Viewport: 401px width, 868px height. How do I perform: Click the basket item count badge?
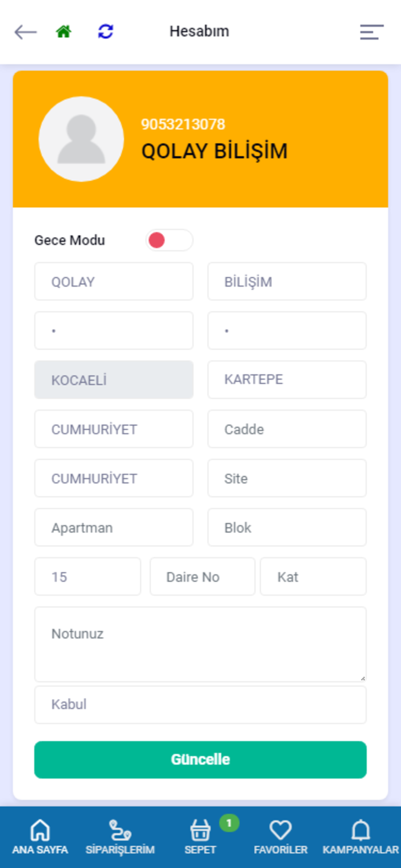(229, 823)
